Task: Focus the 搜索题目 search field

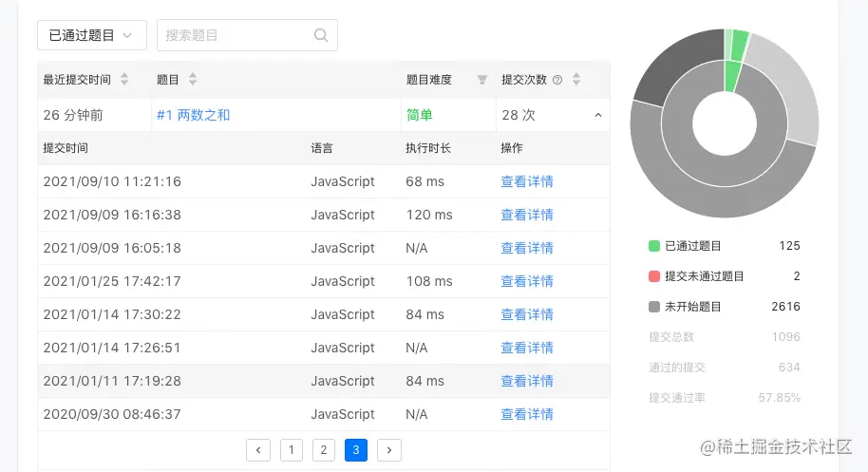Action: point(247,35)
